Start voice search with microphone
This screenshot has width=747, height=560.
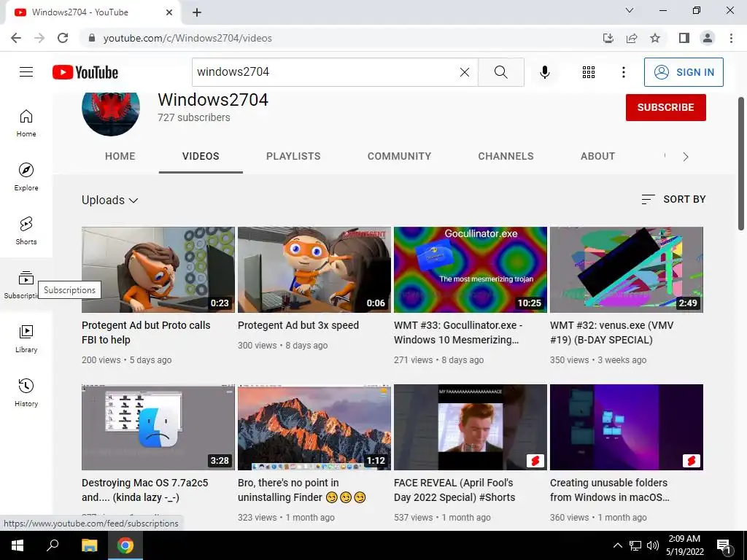pos(544,72)
